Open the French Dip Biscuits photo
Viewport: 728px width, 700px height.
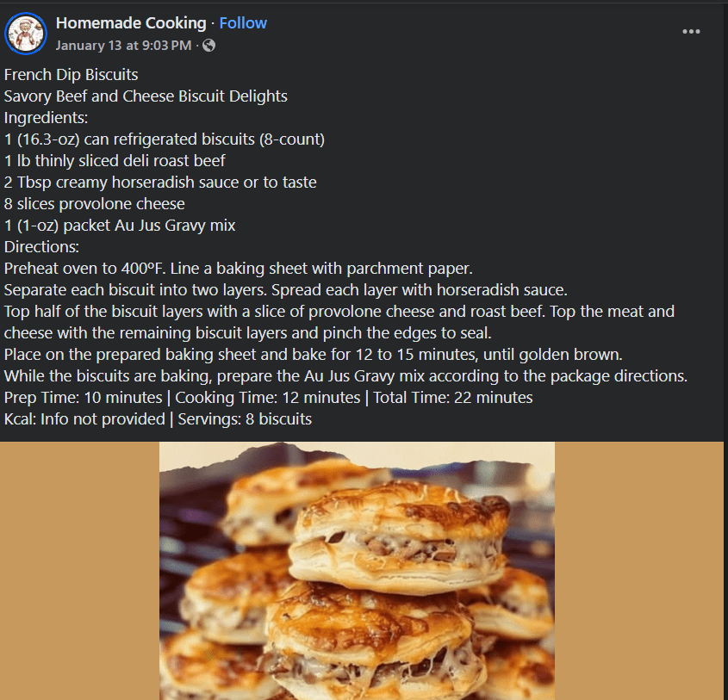click(x=357, y=570)
